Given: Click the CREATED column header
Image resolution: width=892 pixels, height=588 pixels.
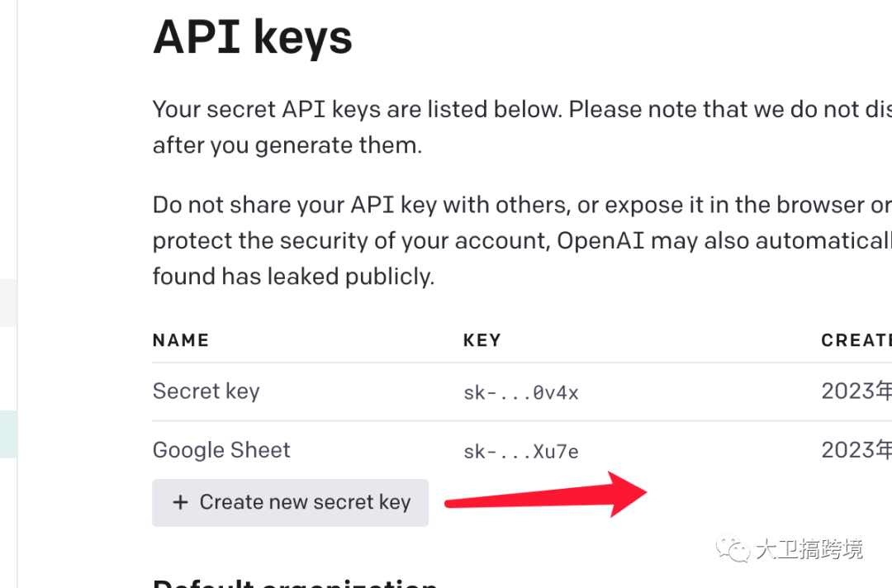Looking at the screenshot, I should pos(856,340).
